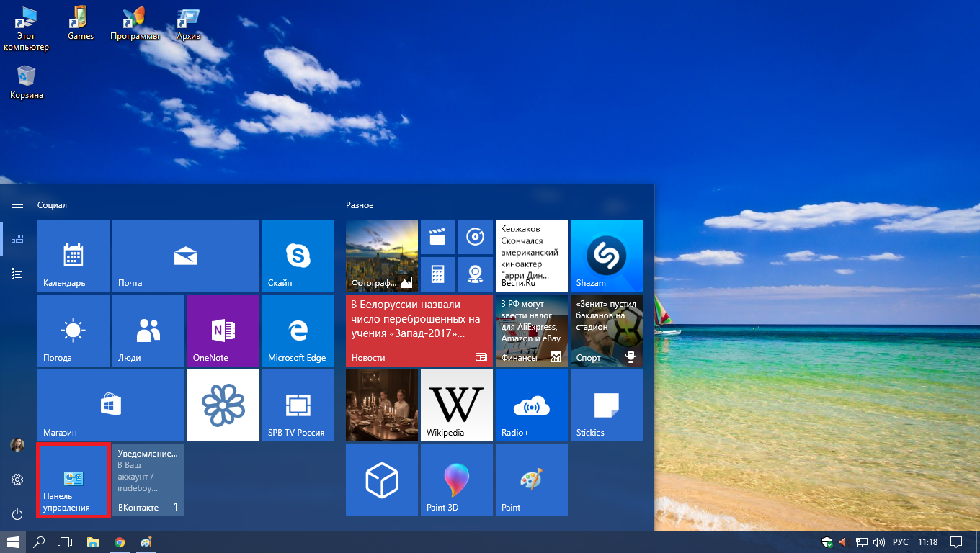Open the Вести.Ru news tile
Screen dimensions: 980x553
[x=532, y=256]
